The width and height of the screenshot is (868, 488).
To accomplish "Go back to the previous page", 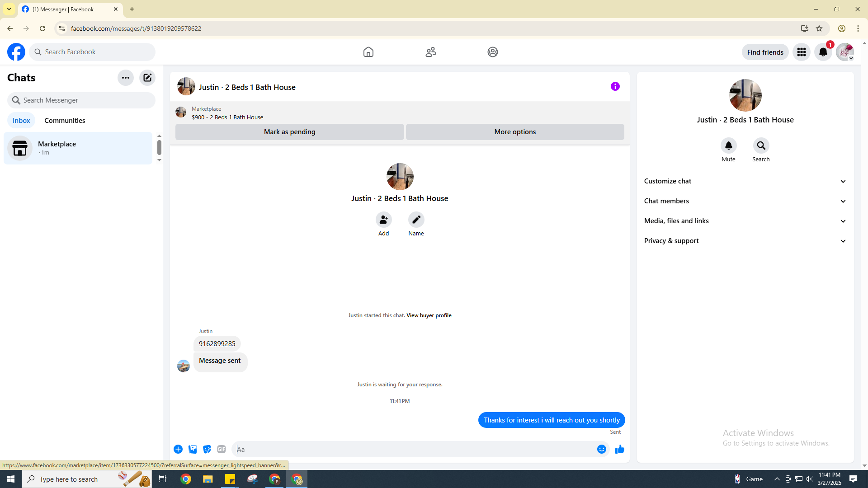I will pyautogui.click(x=10, y=28).
